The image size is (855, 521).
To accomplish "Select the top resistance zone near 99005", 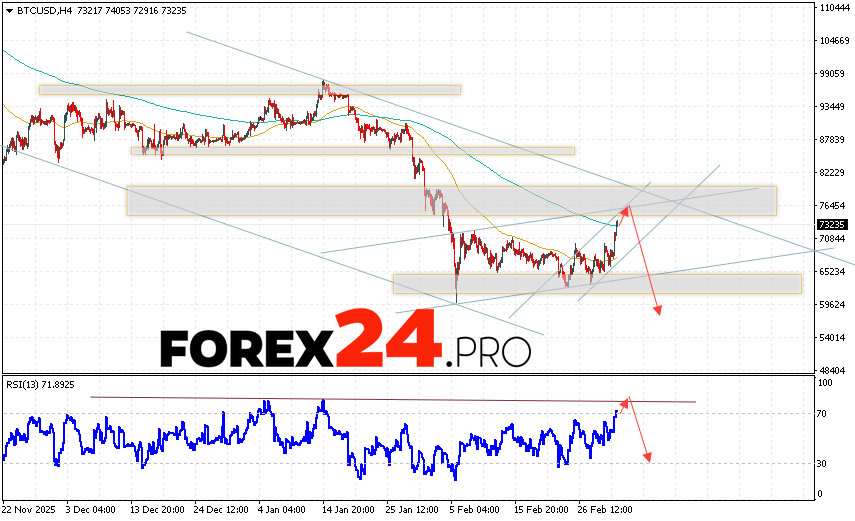I will [250, 89].
